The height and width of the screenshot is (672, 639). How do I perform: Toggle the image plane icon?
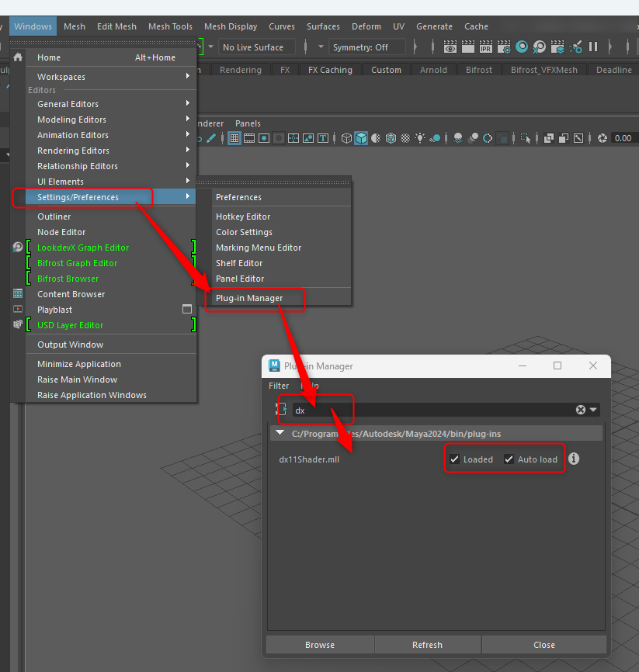(308, 138)
